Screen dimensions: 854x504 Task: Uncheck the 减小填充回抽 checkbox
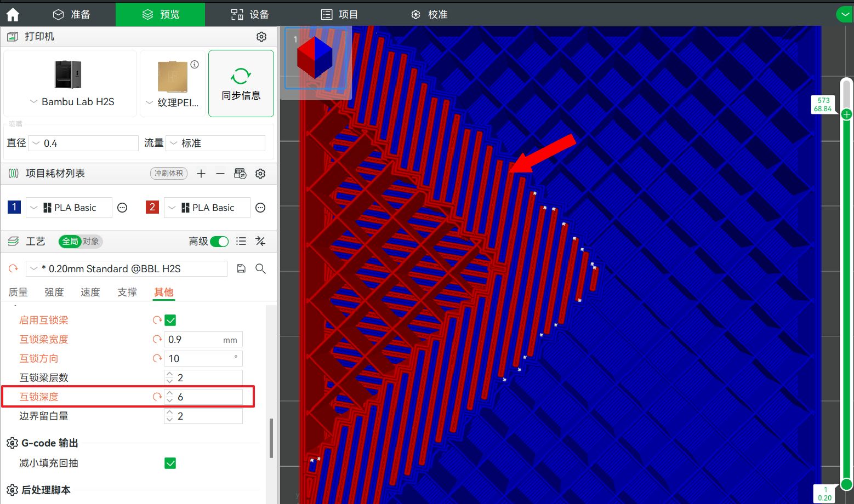point(170,463)
